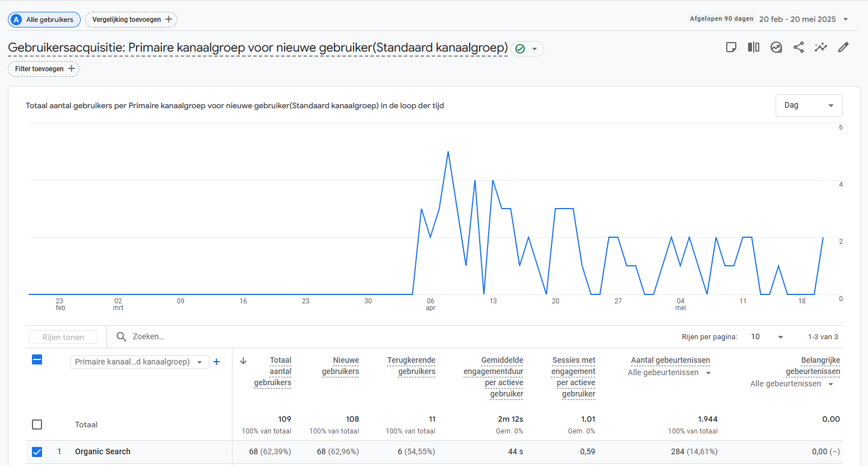Click the compare data columns icon
This screenshot has height=466, width=868.
pyautogui.click(x=754, y=48)
